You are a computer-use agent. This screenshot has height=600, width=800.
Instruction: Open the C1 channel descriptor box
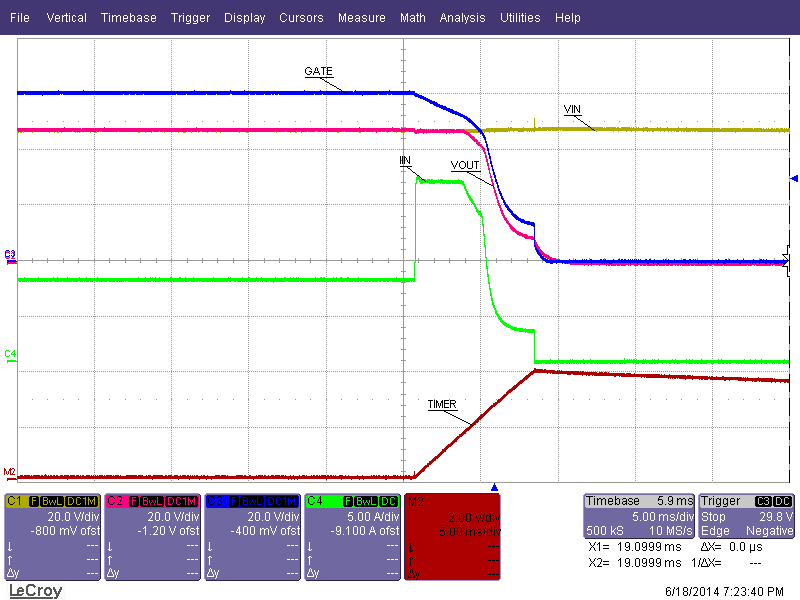pyautogui.click(x=53, y=537)
